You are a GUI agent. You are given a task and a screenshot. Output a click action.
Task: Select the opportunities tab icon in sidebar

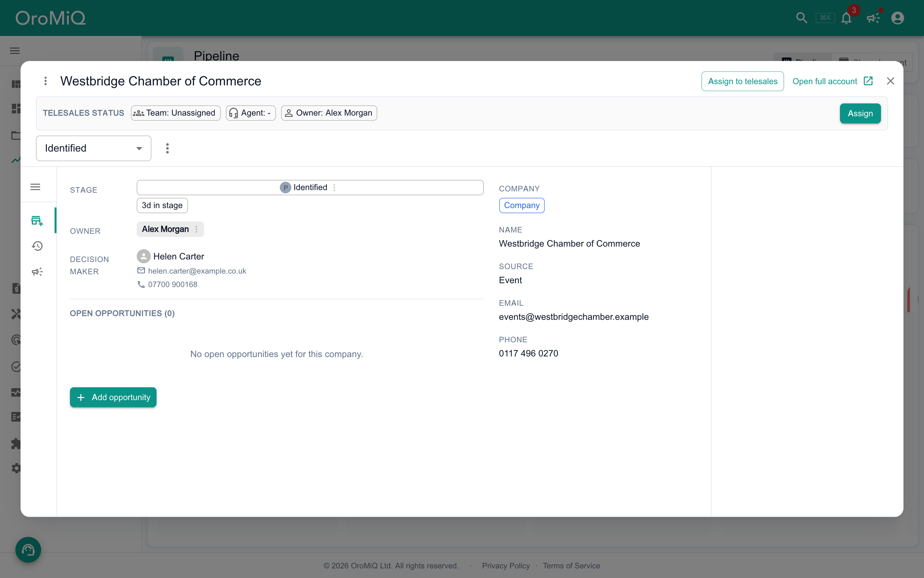point(37,221)
